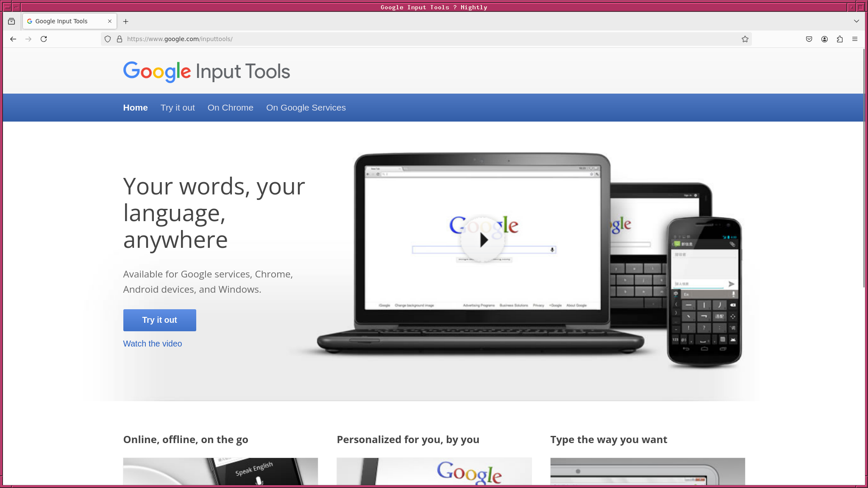Open the On Google Services page
Image resolution: width=868 pixels, height=488 pixels.
306,108
